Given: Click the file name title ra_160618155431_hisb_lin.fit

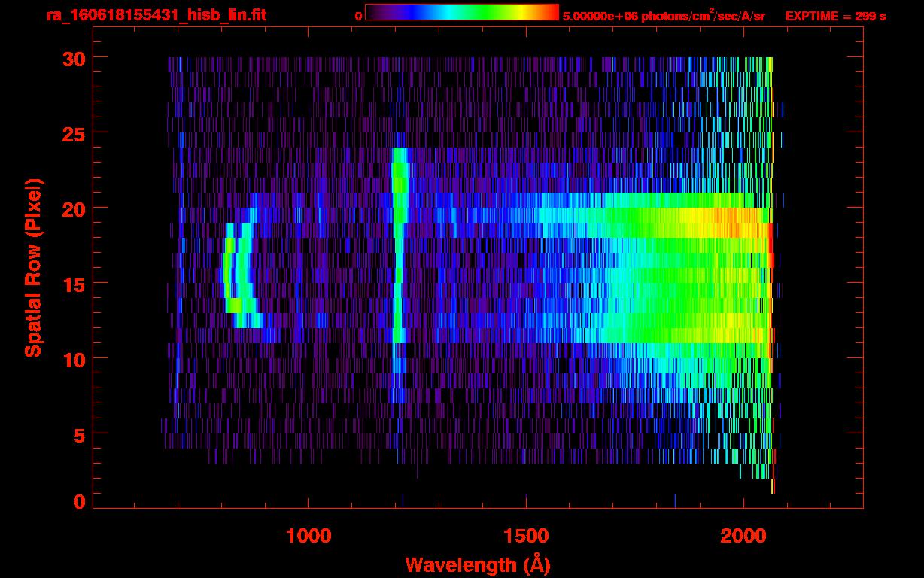Looking at the screenshot, I should pos(156,15).
